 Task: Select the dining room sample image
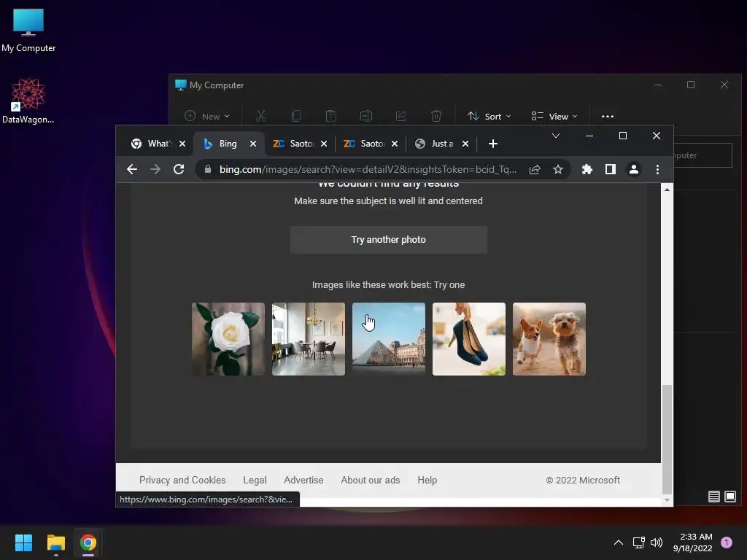coord(309,339)
